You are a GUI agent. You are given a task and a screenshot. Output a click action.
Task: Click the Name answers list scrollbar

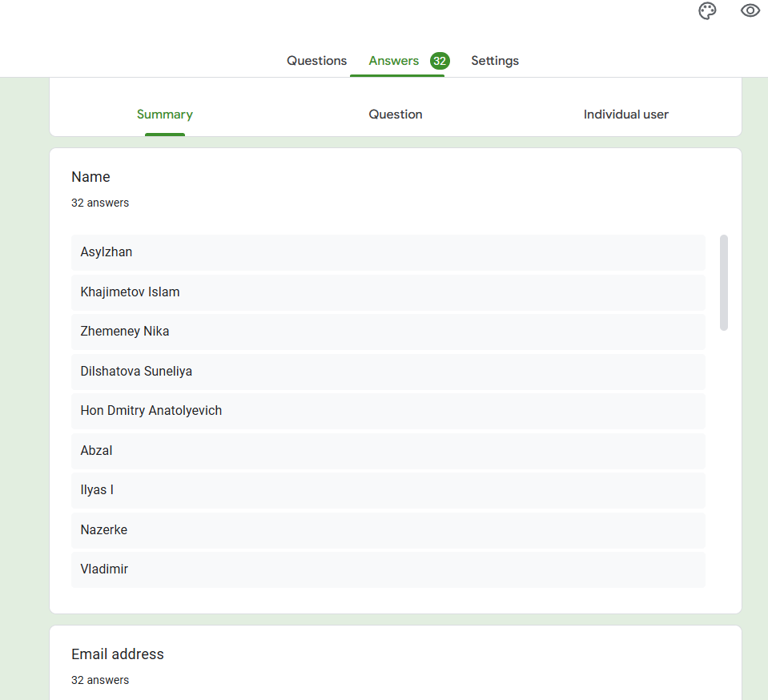724,282
